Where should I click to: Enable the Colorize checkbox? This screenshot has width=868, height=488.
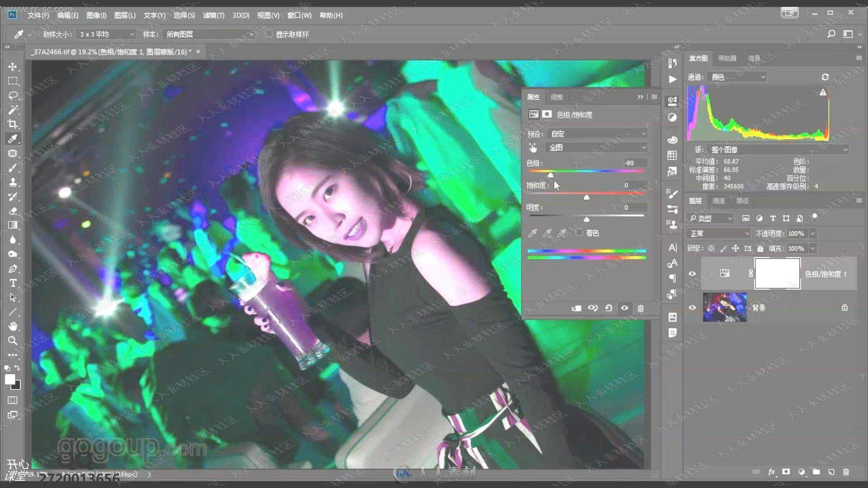coord(579,233)
